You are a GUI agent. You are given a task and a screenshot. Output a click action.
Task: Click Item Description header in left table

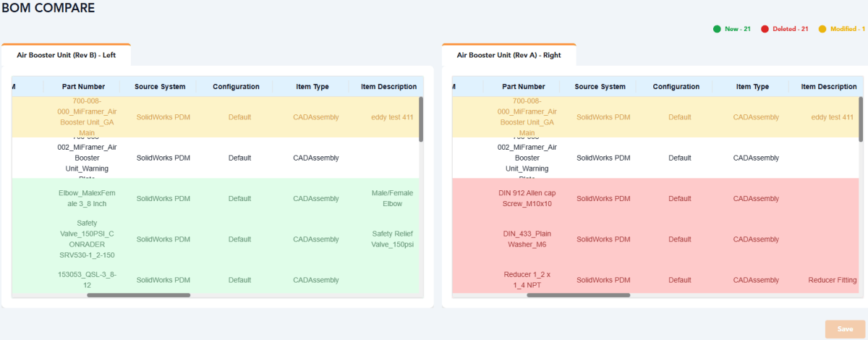point(388,87)
